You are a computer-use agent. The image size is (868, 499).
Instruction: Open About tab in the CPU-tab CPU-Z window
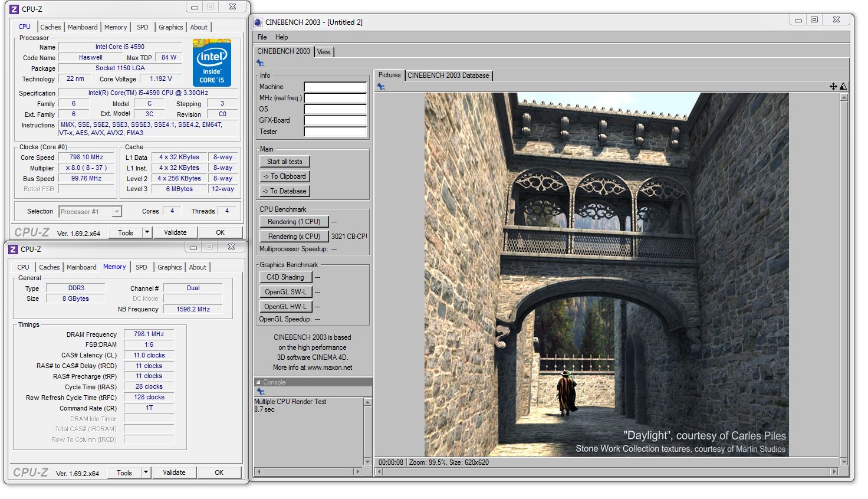[199, 27]
